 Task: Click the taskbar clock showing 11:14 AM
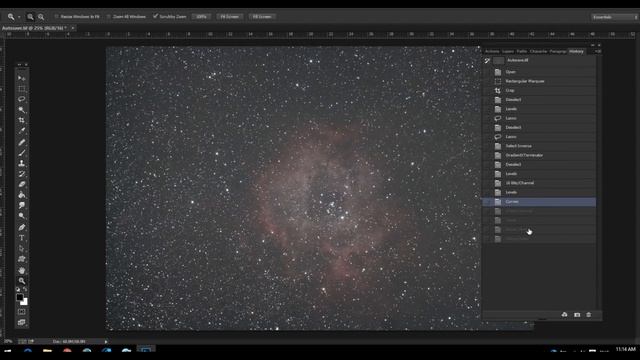[625, 349]
